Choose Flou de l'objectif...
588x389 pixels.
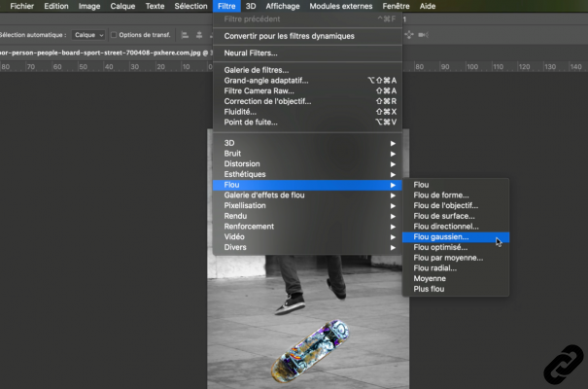coord(456,205)
